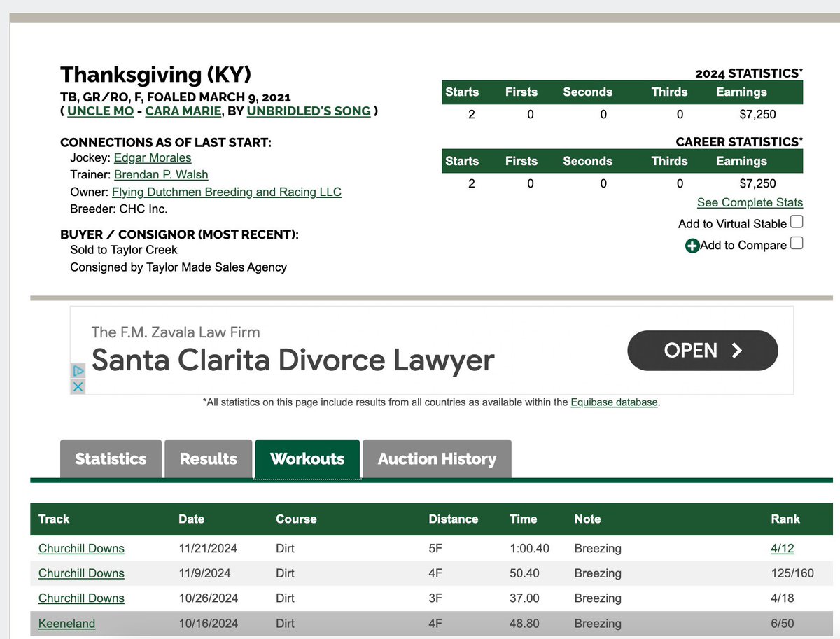Viewport: 840px width, 639px height.
Task: Open Churchill Downs link for 10/26/2024 workout
Action: pos(81,598)
